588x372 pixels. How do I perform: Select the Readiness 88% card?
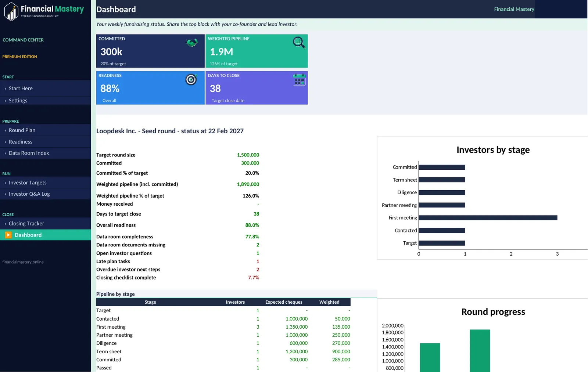click(x=150, y=88)
